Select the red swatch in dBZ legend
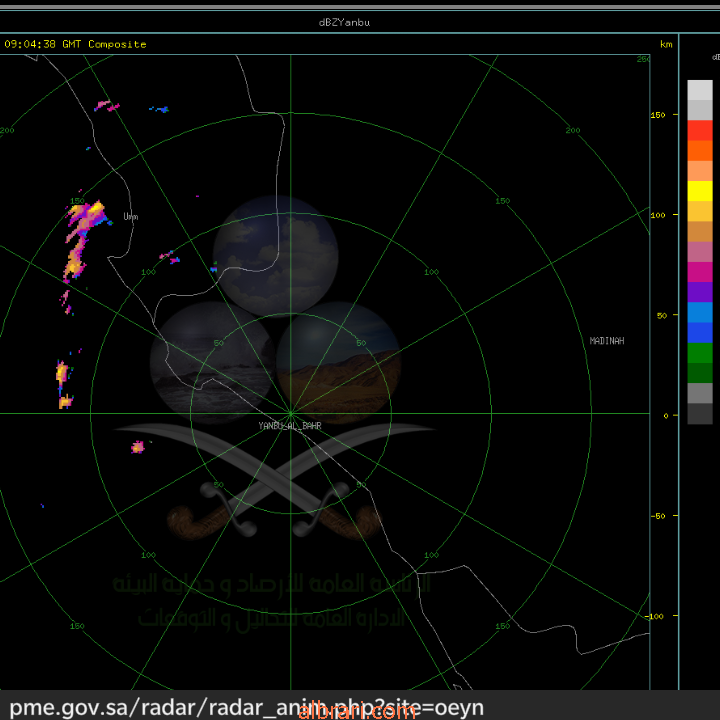 [x=700, y=130]
